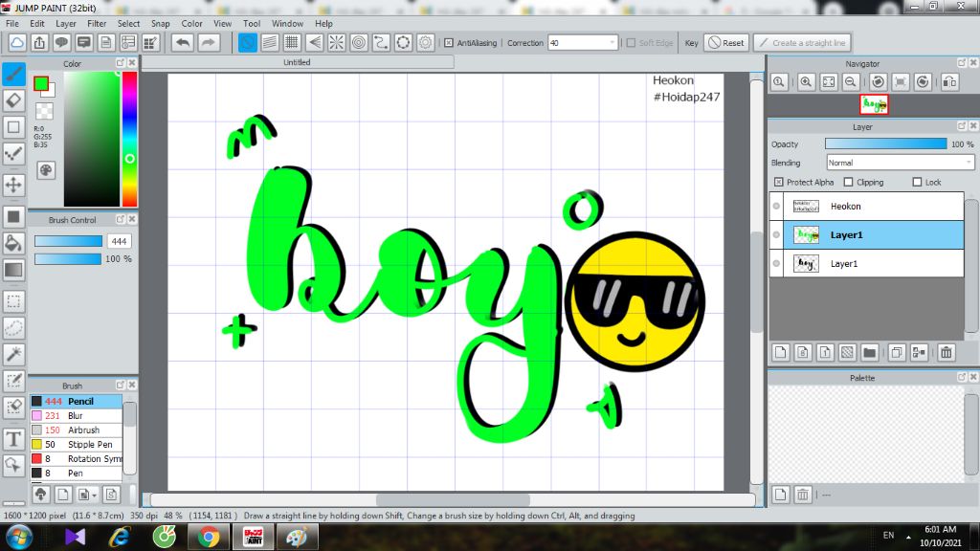Click the Redo arrow in toolbar
Screen dimensions: 980x551
pyautogui.click(x=209, y=42)
